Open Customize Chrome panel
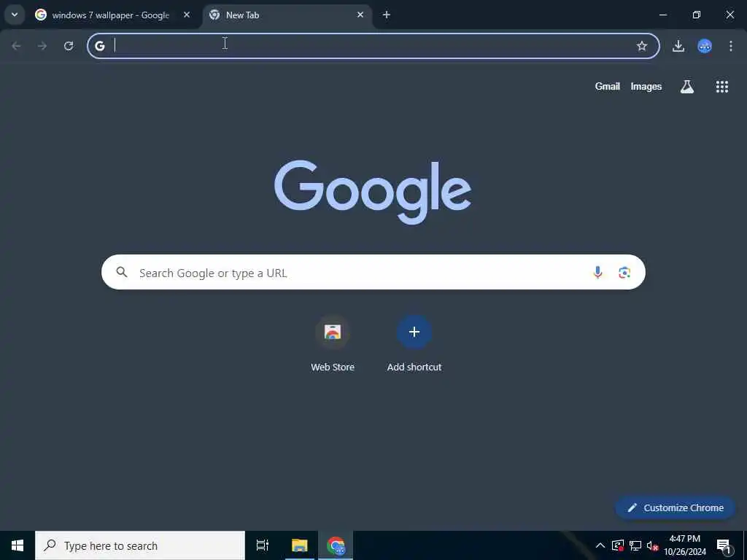The image size is (747, 560). (x=675, y=507)
